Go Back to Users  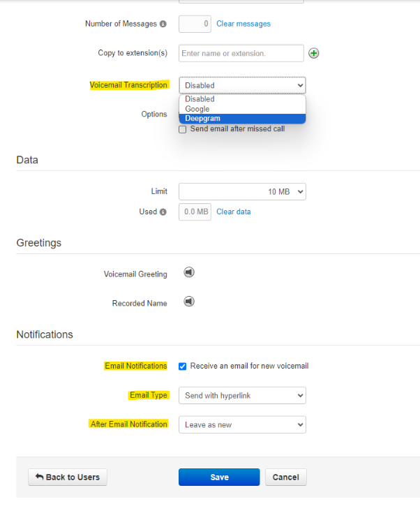[68, 477]
